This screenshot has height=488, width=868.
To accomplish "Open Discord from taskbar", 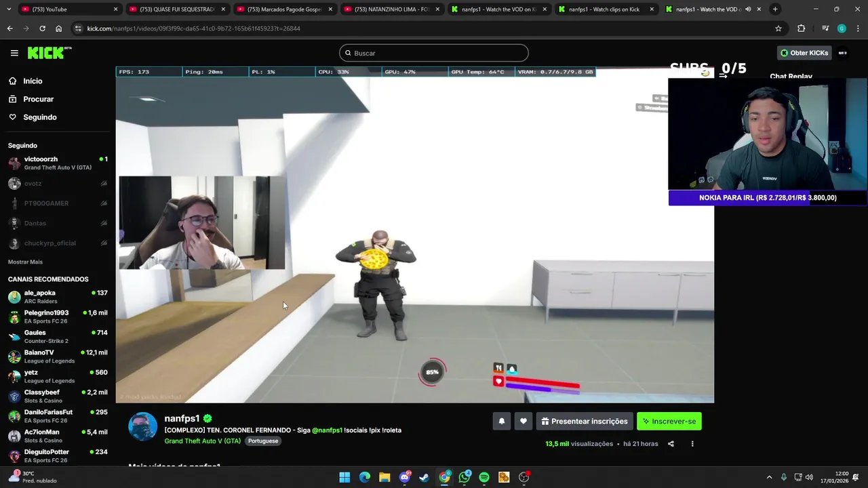I will click(405, 477).
